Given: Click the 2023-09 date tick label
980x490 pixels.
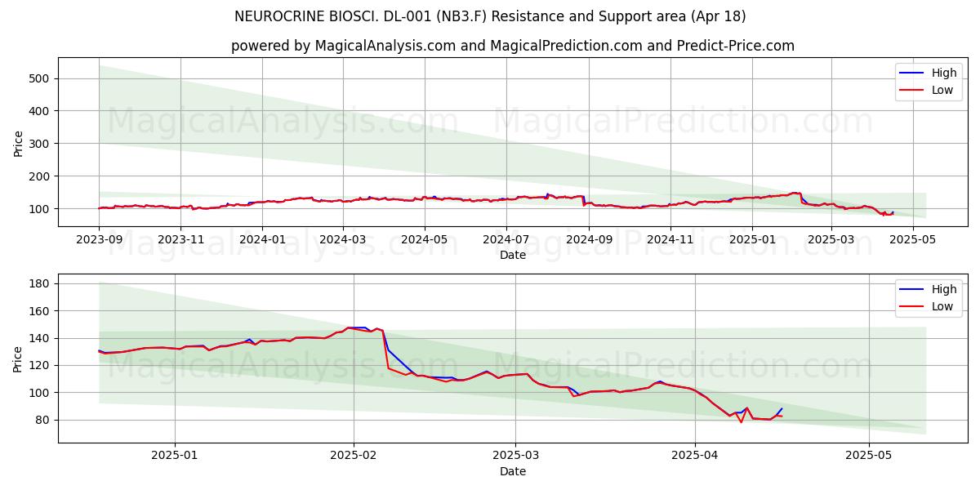Looking at the screenshot, I should click(99, 239).
